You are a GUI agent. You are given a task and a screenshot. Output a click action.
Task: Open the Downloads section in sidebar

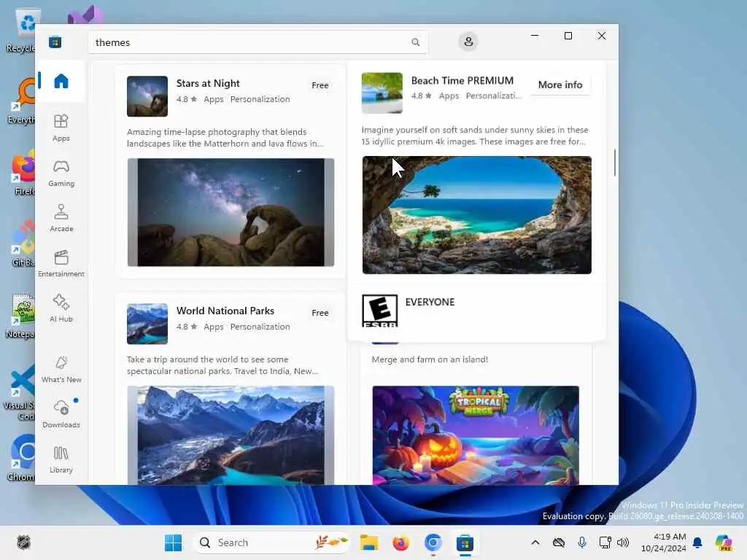click(61, 414)
